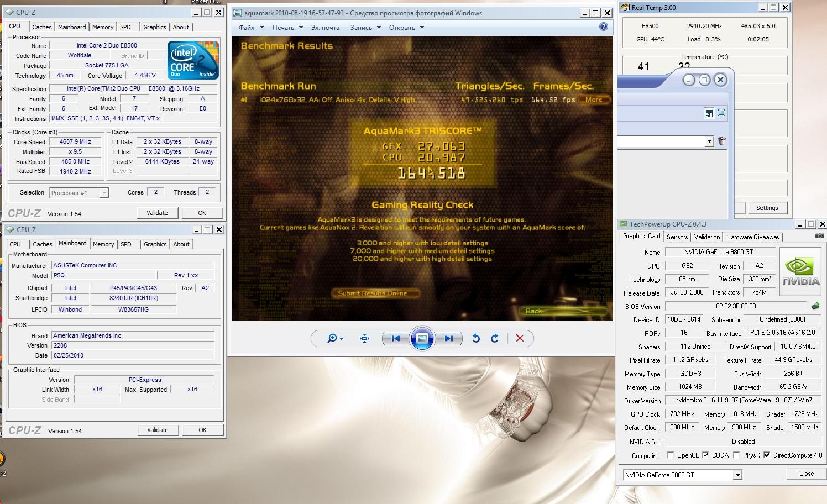
Task: Click bottom CPU-Z window title icon
Action: click(10, 229)
